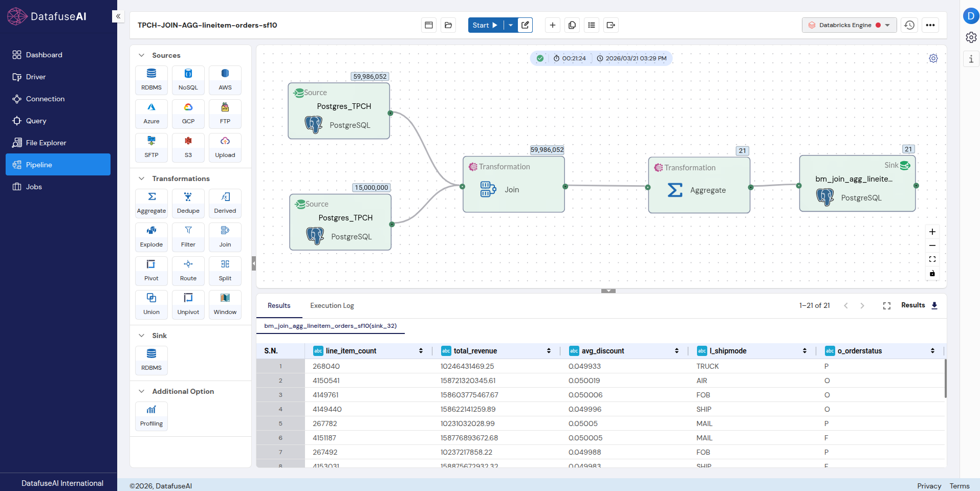Screen dimensions: 980x491
Task: Sort by l_shipmode column
Action: [x=804, y=351]
